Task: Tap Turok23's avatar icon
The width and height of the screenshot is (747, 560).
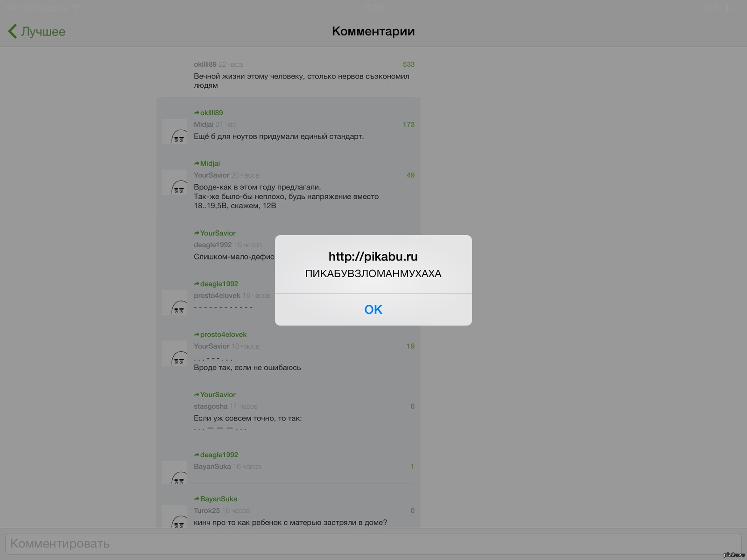Action: tap(175, 517)
